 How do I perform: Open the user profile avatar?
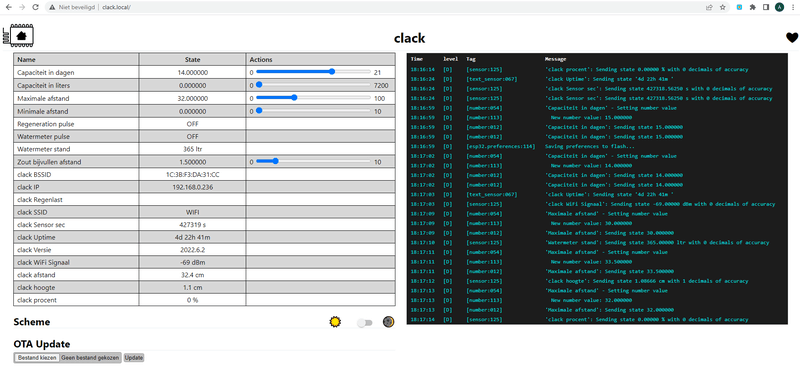779,7
